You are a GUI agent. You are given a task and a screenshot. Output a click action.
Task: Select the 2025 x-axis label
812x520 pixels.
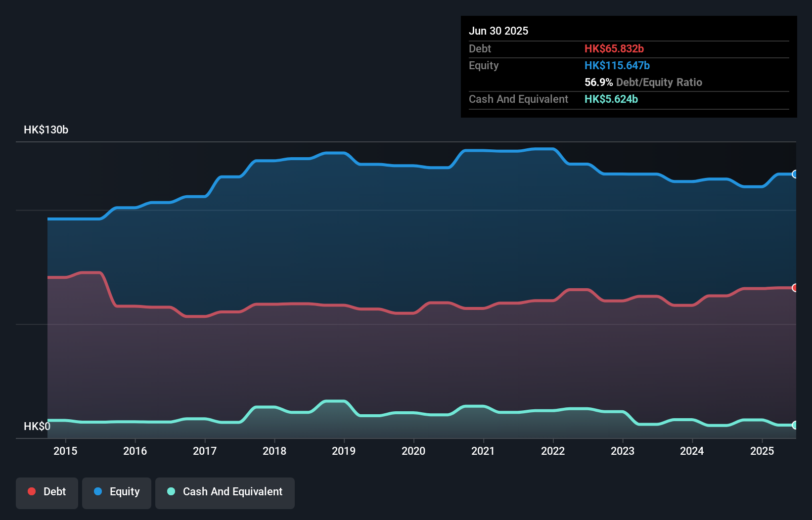(x=762, y=451)
